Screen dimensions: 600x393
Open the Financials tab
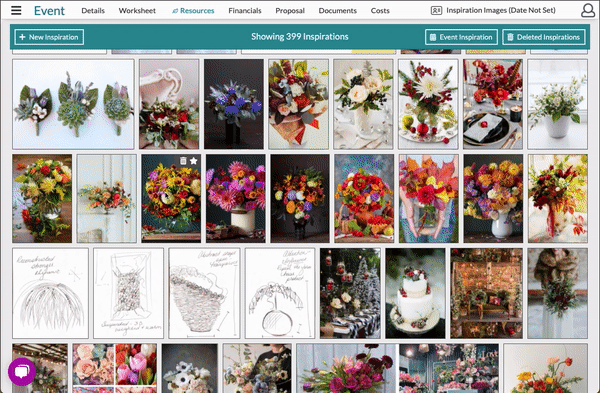(245, 11)
